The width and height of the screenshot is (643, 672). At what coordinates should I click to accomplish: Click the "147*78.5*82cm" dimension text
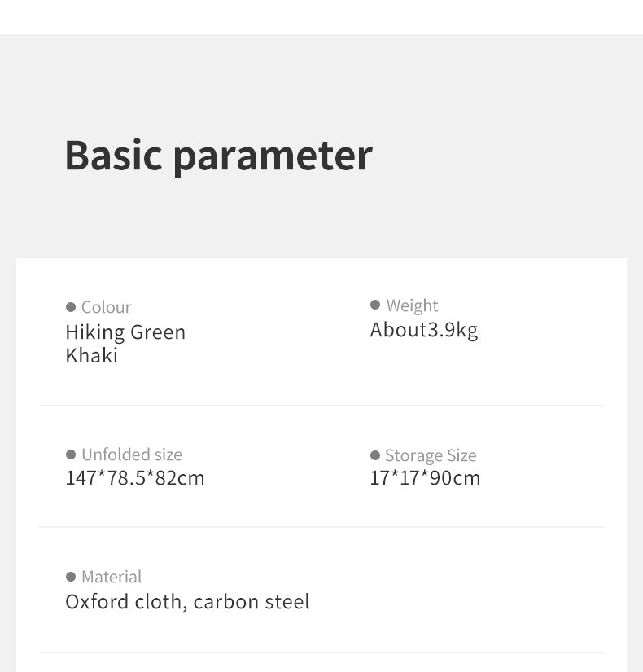pos(135,478)
